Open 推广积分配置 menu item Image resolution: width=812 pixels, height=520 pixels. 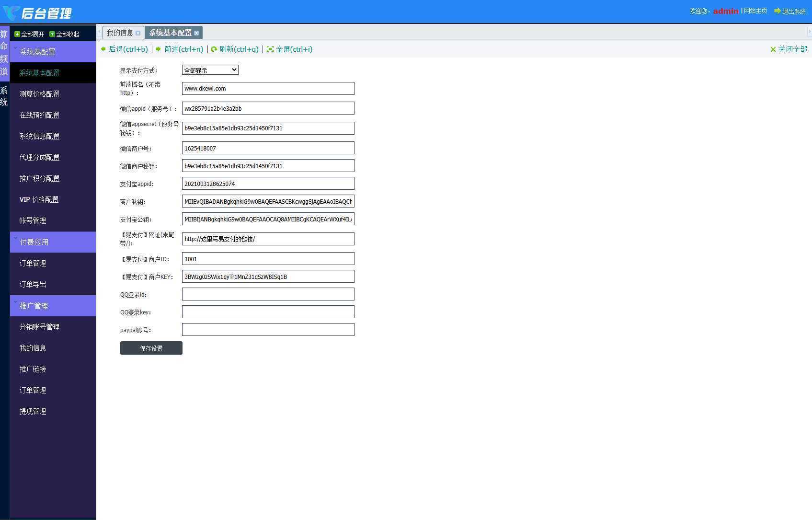pos(53,178)
